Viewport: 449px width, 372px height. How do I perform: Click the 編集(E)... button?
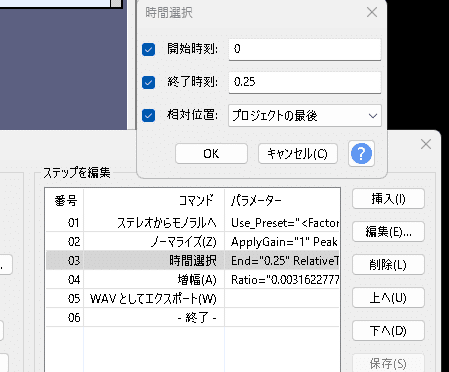pyautogui.click(x=388, y=232)
